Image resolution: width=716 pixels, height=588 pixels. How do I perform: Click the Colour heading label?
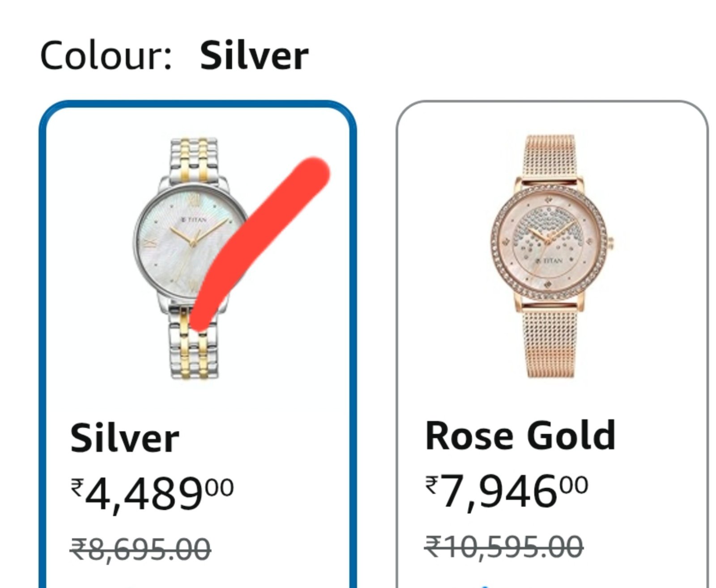click(x=106, y=55)
